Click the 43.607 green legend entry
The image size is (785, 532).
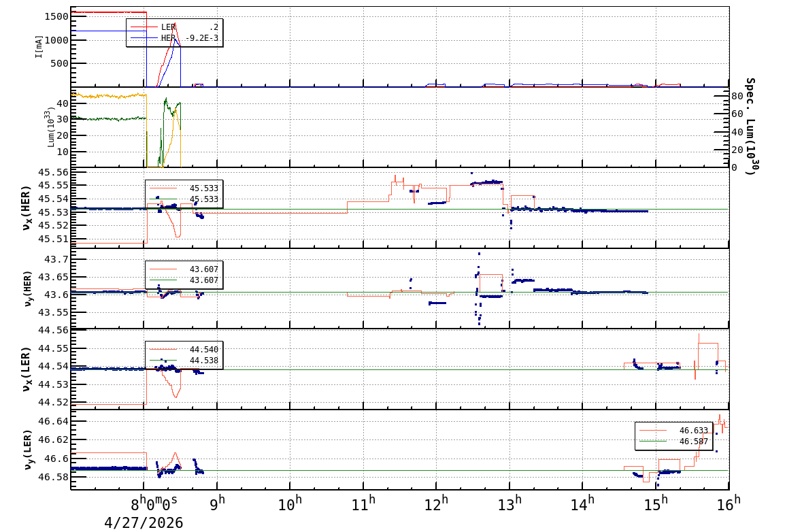[184, 280]
